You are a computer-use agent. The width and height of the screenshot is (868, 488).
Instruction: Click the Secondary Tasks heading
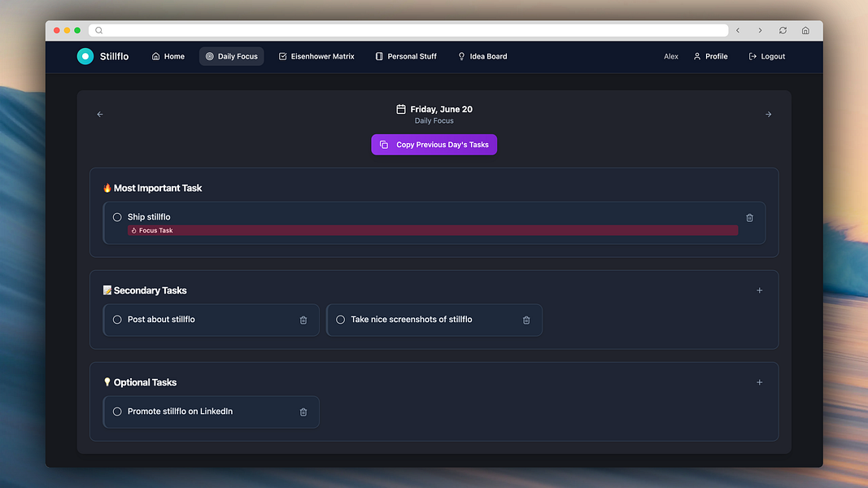(150, 290)
